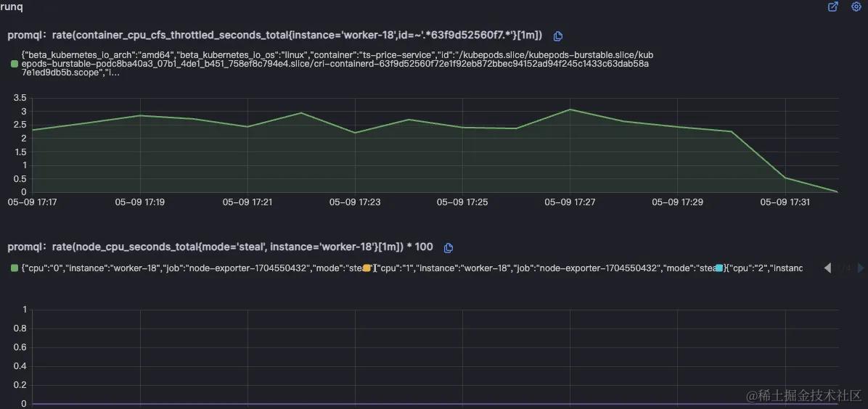Click the throttle line drop near 17:31
Viewport: 868px width, 409px height.
pyautogui.click(x=785, y=178)
